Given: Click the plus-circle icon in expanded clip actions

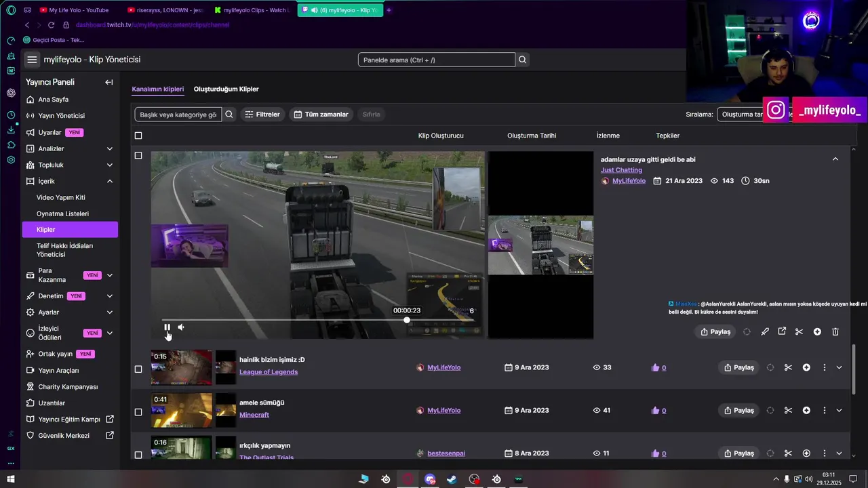Looking at the screenshot, I should click(817, 331).
